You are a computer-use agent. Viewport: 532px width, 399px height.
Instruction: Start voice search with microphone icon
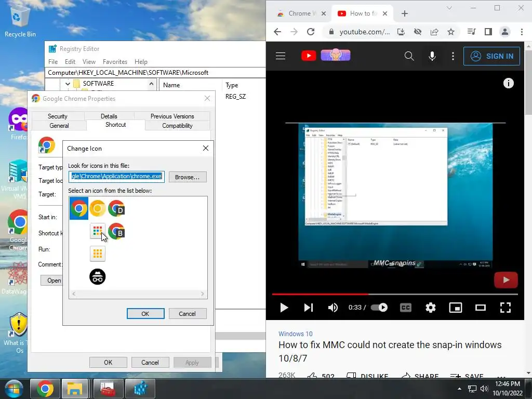point(432,56)
